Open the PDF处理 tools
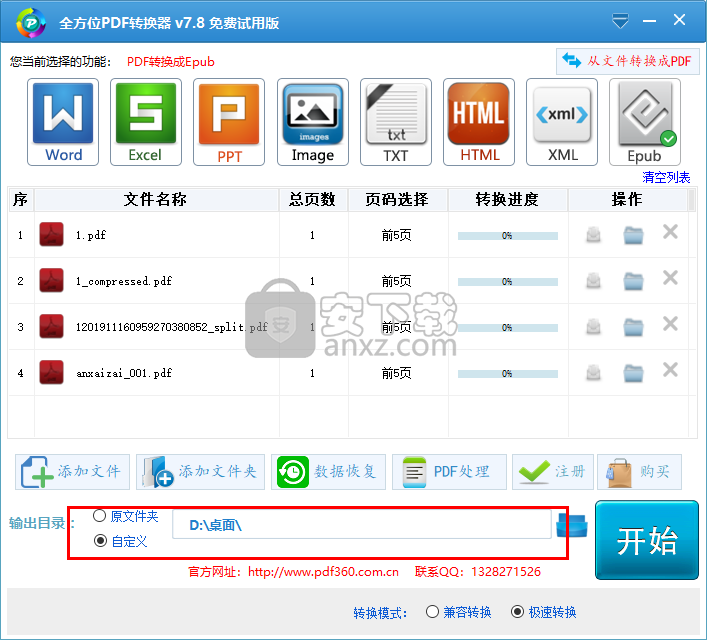 click(449, 472)
